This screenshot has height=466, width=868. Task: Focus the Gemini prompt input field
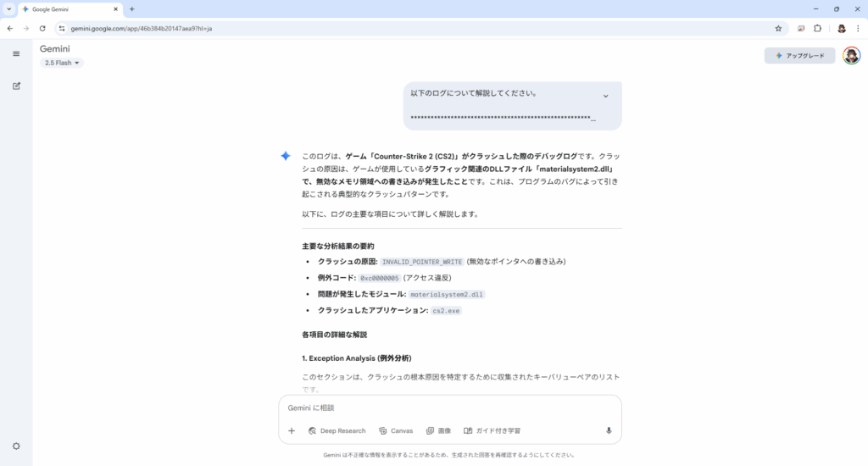click(x=450, y=408)
